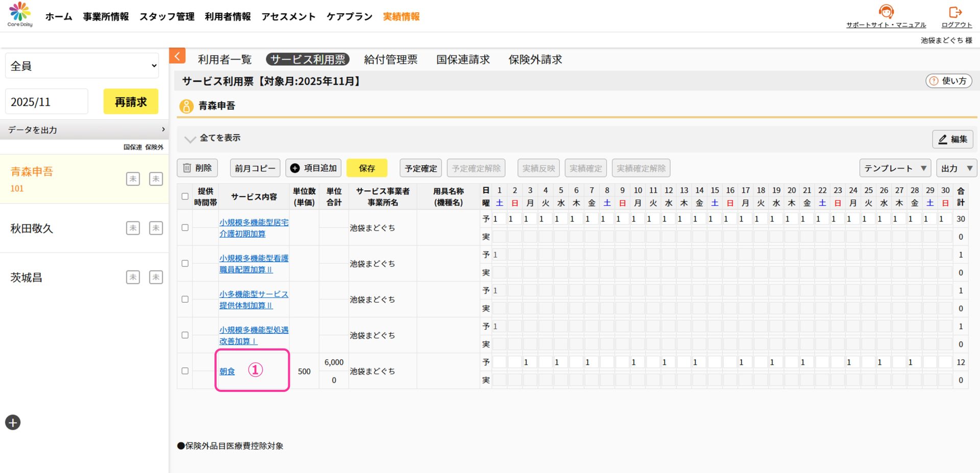
Task: Open the ケアプラン menu
Action: point(349,16)
